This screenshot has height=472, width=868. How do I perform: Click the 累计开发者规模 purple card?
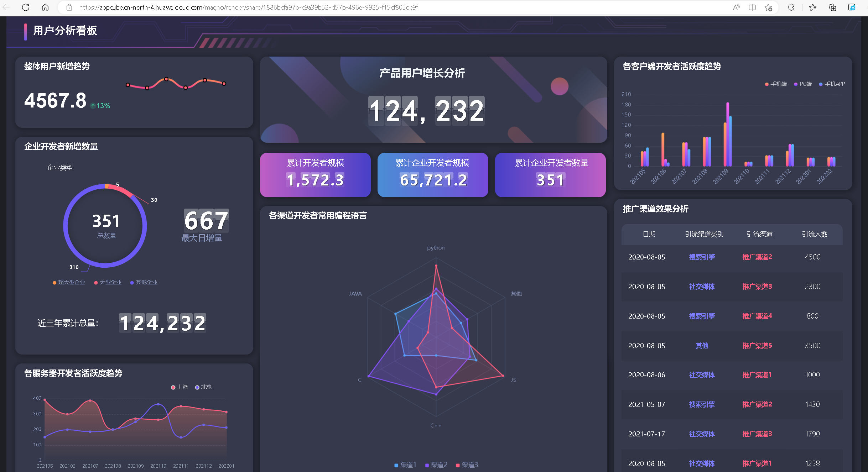[x=315, y=175]
